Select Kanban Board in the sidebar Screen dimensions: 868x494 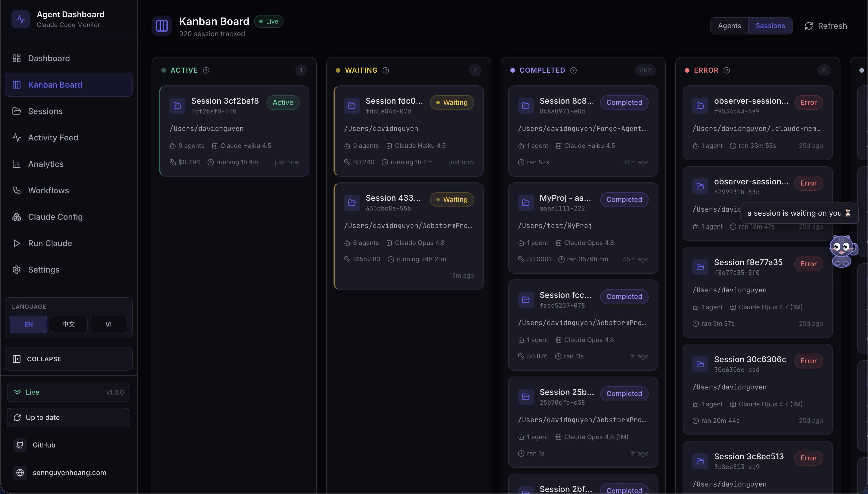pyautogui.click(x=69, y=85)
